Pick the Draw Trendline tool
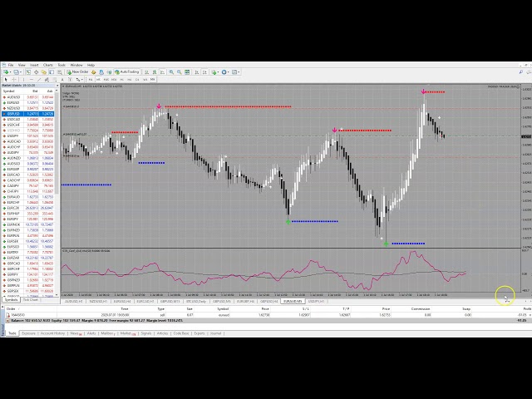This screenshot has height=399, width=532. click(39, 79)
